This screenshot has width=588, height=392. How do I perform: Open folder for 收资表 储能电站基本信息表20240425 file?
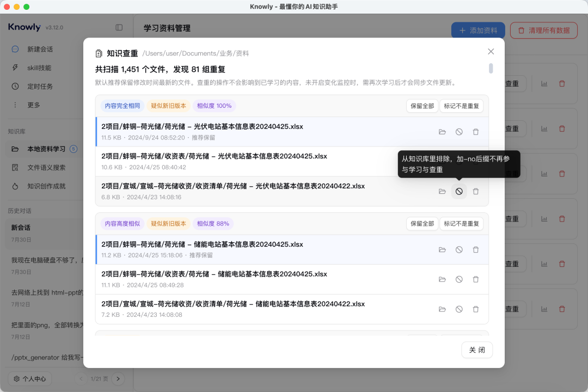442,279
